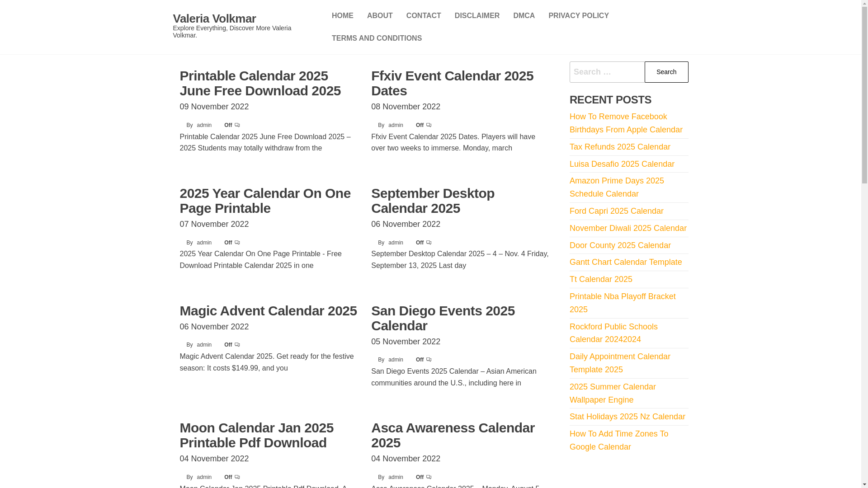This screenshot has width=868, height=488.
Task: Click into the search input field
Action: click(x=607, y=72)
